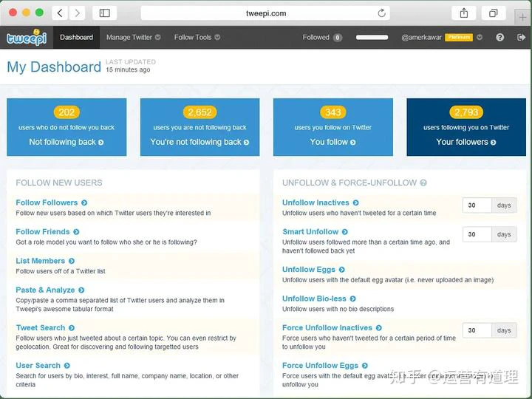Click the arrow icon after Your followers
Viewport: 532px width, 399px height.
point(494,143)
